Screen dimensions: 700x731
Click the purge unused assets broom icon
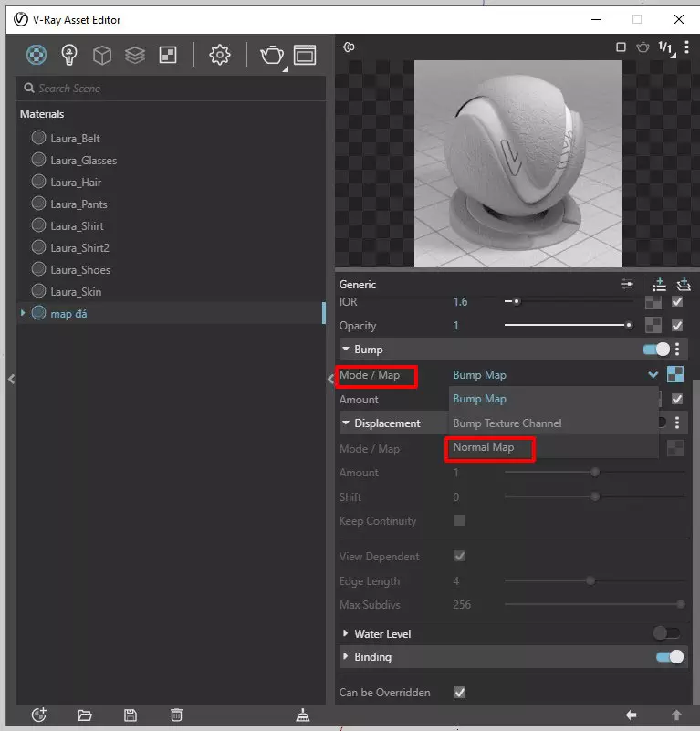coord(303,715)
